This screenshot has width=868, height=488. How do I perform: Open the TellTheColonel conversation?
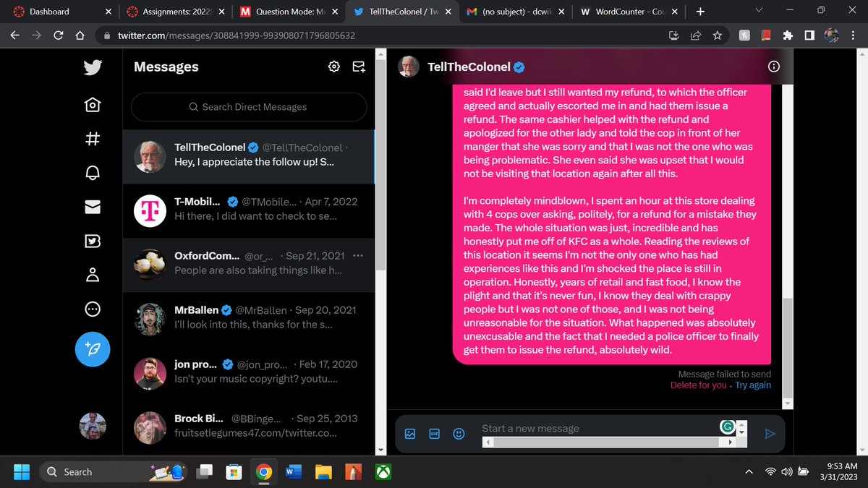(249, 156)
